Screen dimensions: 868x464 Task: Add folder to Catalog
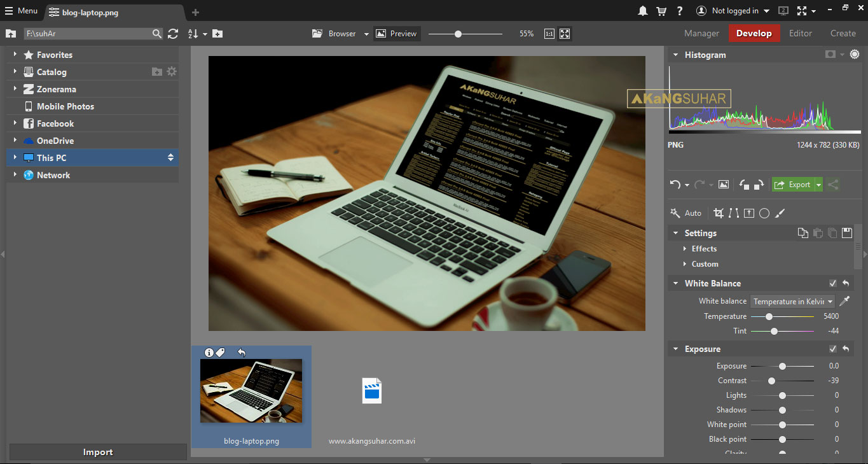pos(157,72)
